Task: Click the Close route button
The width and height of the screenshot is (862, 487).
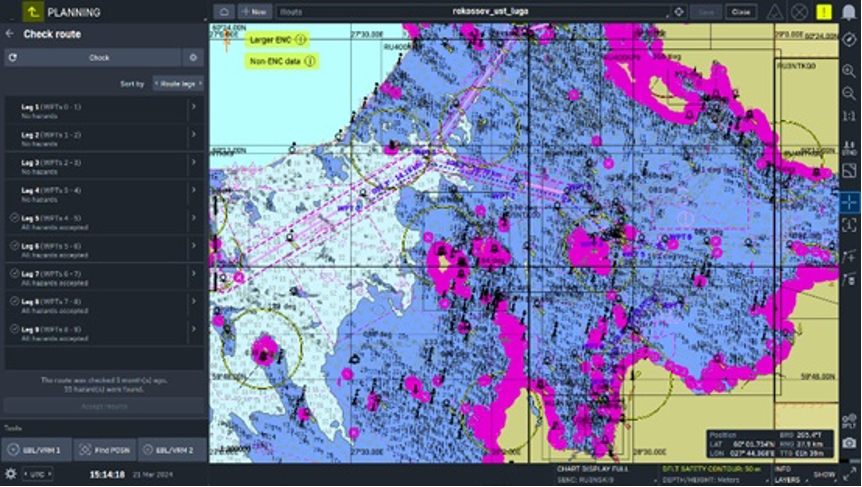Action: [x=741, y=12]
